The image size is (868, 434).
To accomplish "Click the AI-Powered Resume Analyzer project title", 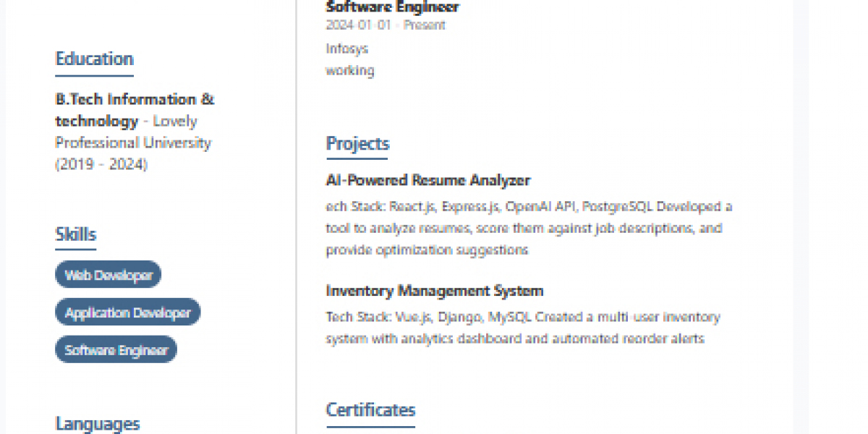I will 427,180.
